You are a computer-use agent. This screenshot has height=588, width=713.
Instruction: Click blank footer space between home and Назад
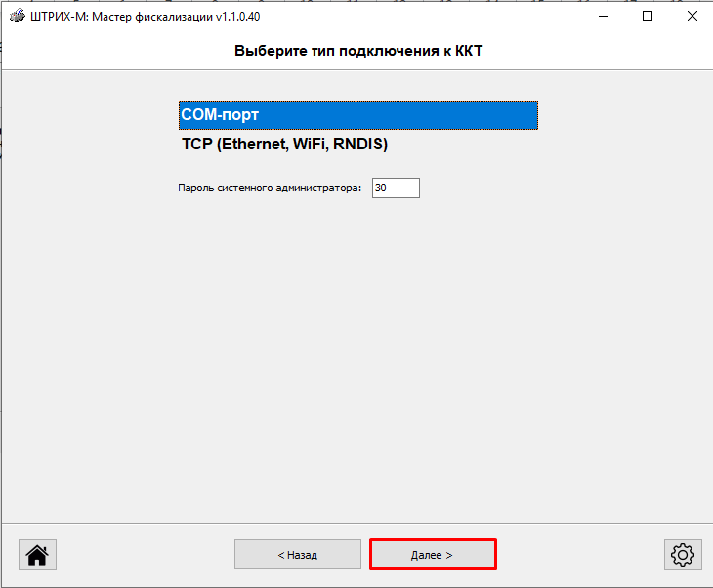click(x=147, y=555)
